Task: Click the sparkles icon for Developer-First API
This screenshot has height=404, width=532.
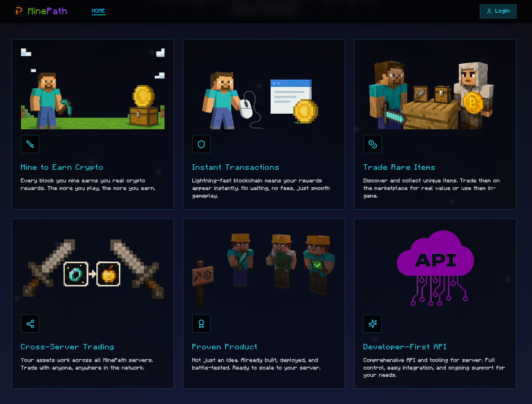Action: pos(373,324)
